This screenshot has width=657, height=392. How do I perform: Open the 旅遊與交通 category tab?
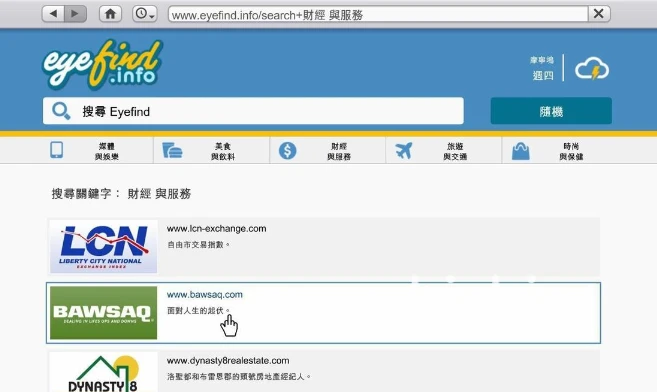pos(444,151)
